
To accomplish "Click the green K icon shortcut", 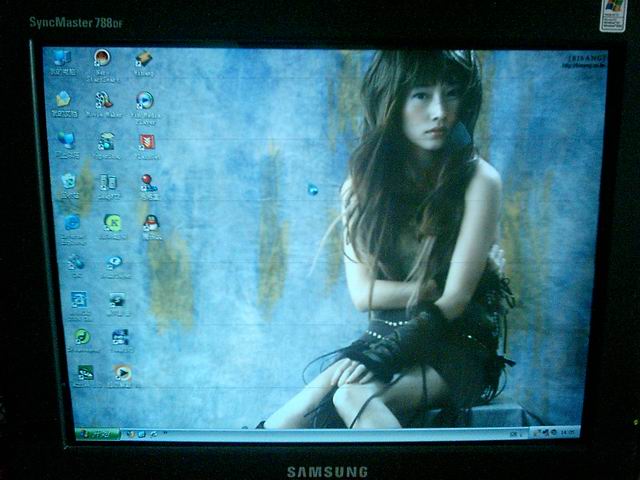I will point(113,222).
